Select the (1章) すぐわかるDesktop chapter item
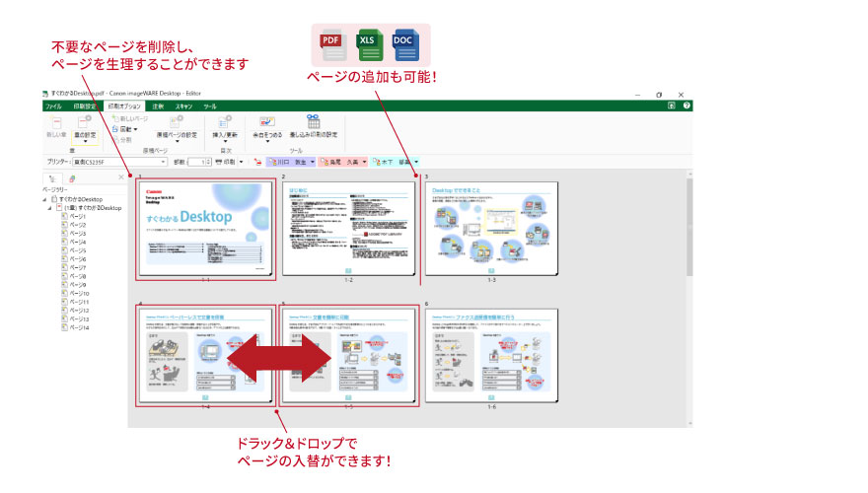The height and width of the screenshot is (493, 868). (x=89, y=208)
